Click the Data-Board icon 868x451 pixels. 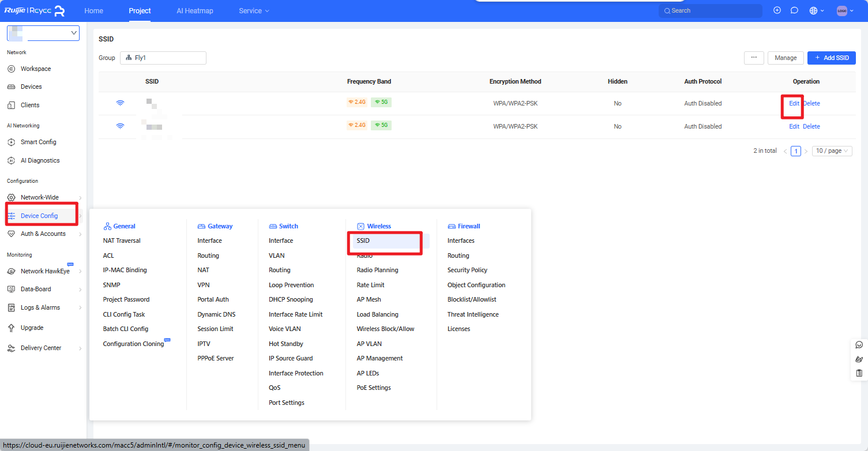point(11,289)
